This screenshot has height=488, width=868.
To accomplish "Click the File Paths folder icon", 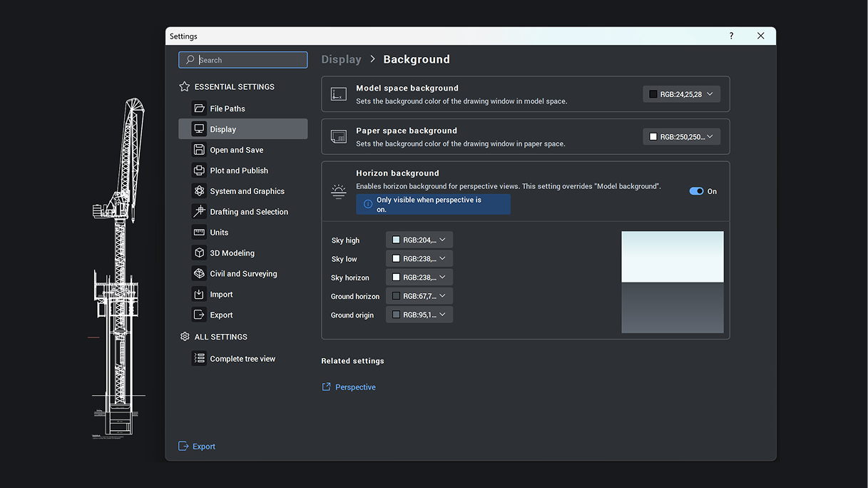I will coord(199,108).
